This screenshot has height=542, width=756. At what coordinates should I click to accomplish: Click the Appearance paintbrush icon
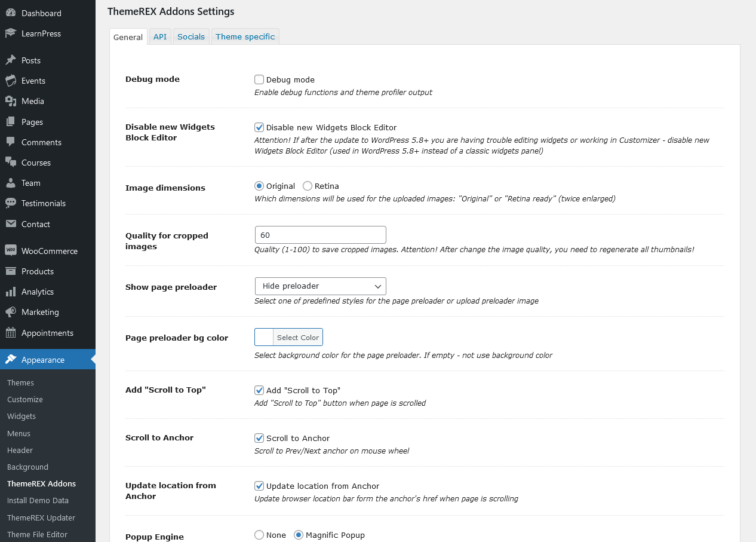[11, 360]
